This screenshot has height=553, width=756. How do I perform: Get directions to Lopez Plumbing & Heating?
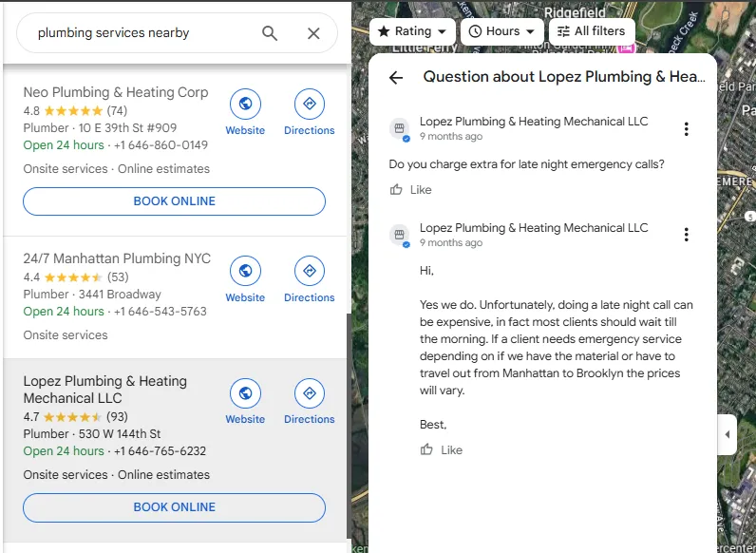click(x=310, y=393)
